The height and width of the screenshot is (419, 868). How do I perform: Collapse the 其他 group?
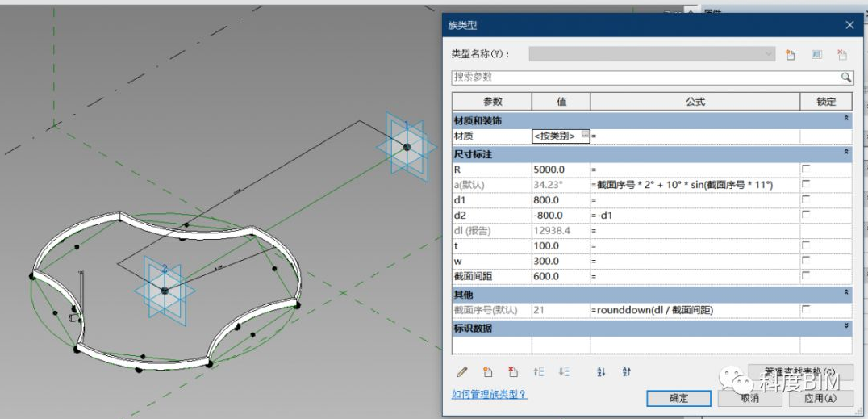click(846, 292)
